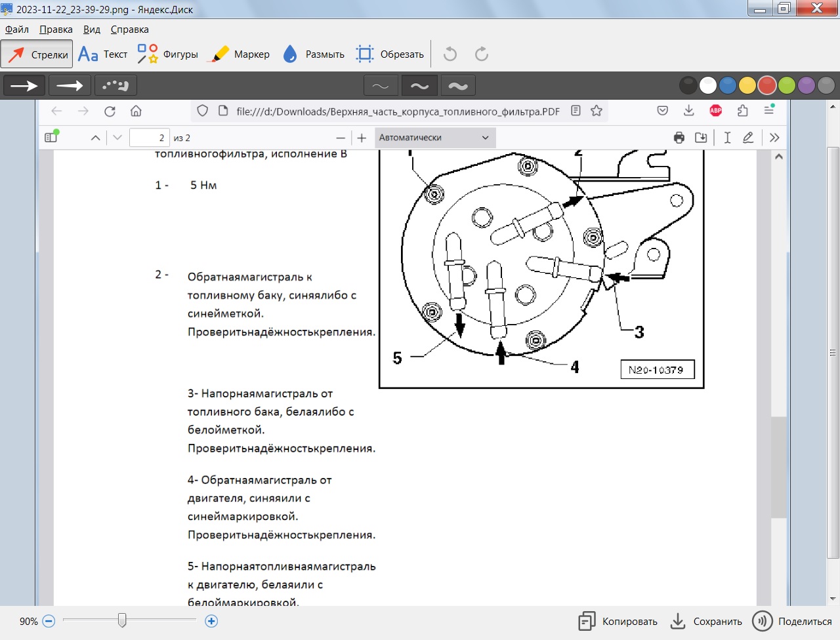The width and height of the screenshot is (840, 640).
Task: Open the Файл menu
Action: point(17,30)
